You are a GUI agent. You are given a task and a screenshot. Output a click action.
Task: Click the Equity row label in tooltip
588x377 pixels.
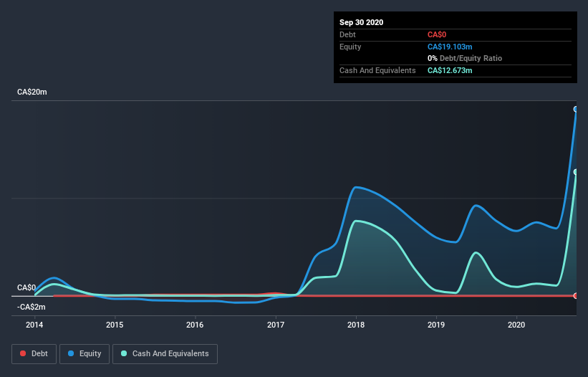pos(350,47)
